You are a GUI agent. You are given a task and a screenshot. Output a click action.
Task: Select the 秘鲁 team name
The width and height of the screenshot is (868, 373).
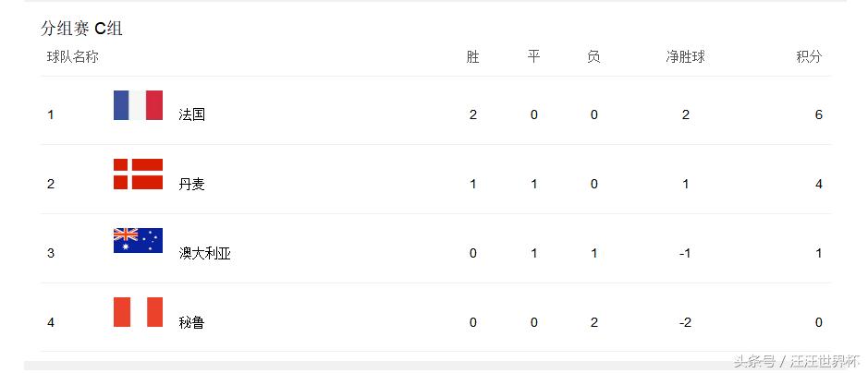pyautogui.click(x=191, y=322)
